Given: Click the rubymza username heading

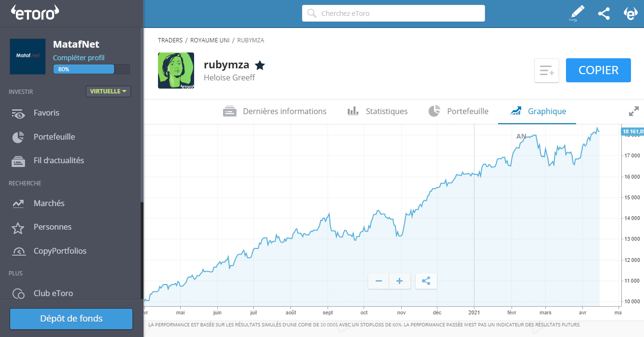Looking at the screenshot, I should tap(226, 65).
